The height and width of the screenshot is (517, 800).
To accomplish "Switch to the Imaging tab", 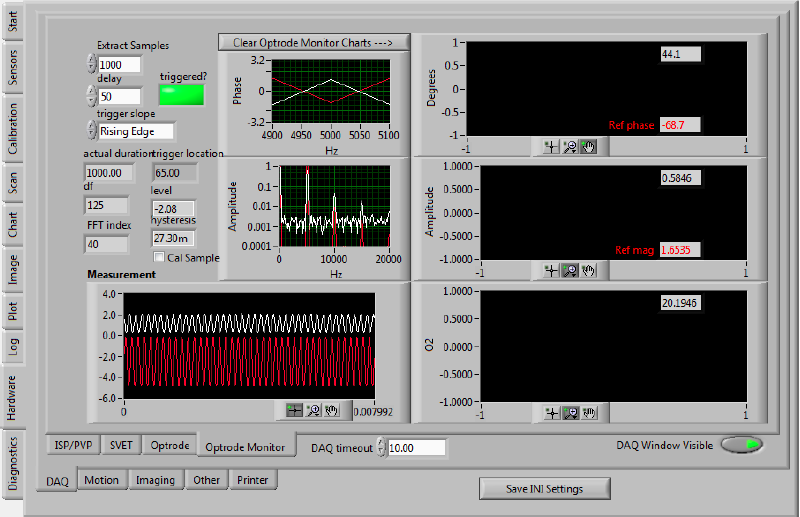I will 155,480.
